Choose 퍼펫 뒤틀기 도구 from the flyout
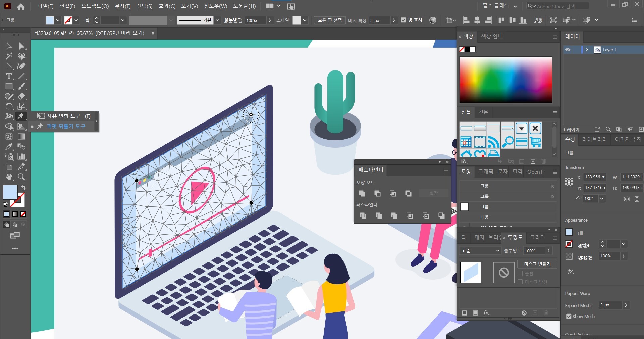This screenshot has width=644, height=339. coord(66,126)
